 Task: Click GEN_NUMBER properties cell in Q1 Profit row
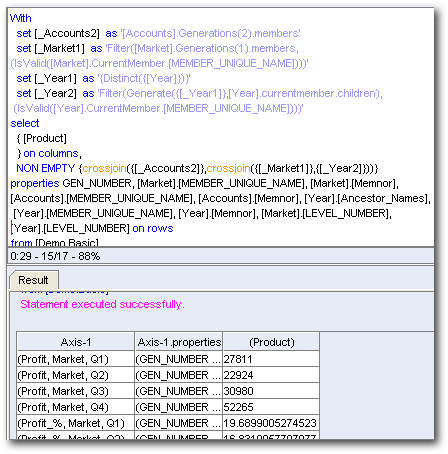(x=178, y=359)
